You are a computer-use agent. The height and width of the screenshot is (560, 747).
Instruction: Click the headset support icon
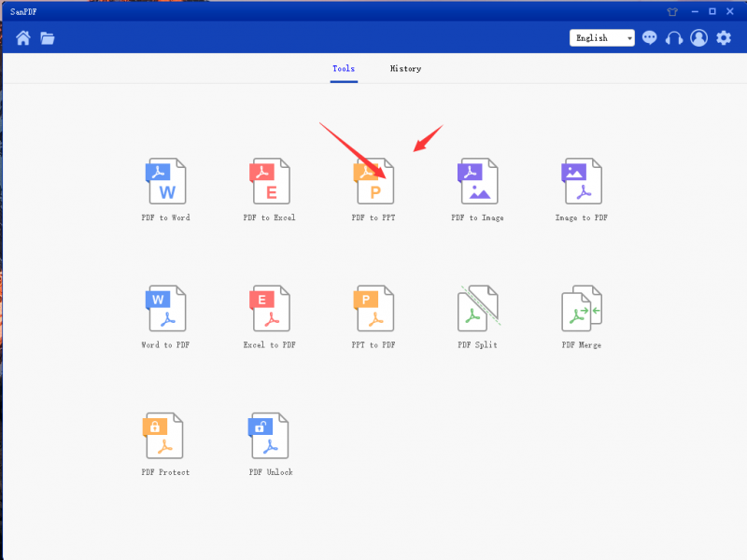pyautogui.click(x=674, y=38)
